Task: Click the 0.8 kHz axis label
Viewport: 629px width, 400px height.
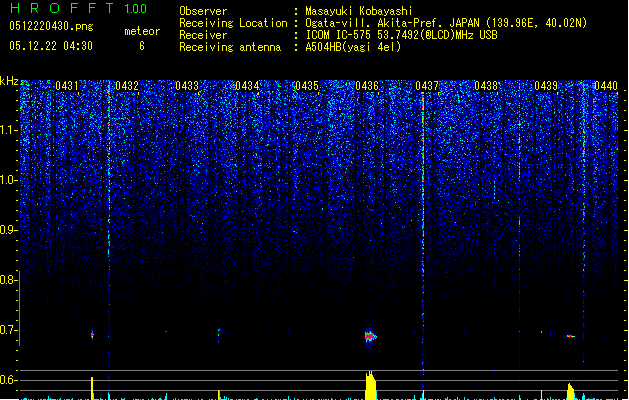Action: click(x=9, y=280)
